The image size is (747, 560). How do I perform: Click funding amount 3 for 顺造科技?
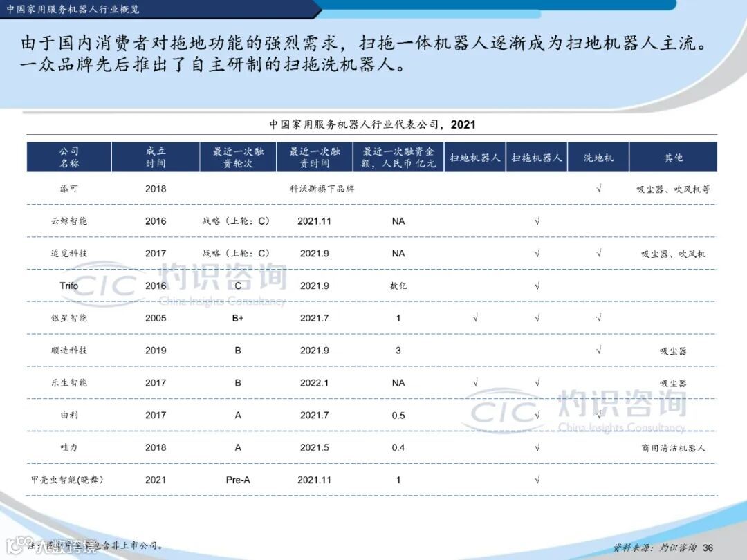coord(398,351)
